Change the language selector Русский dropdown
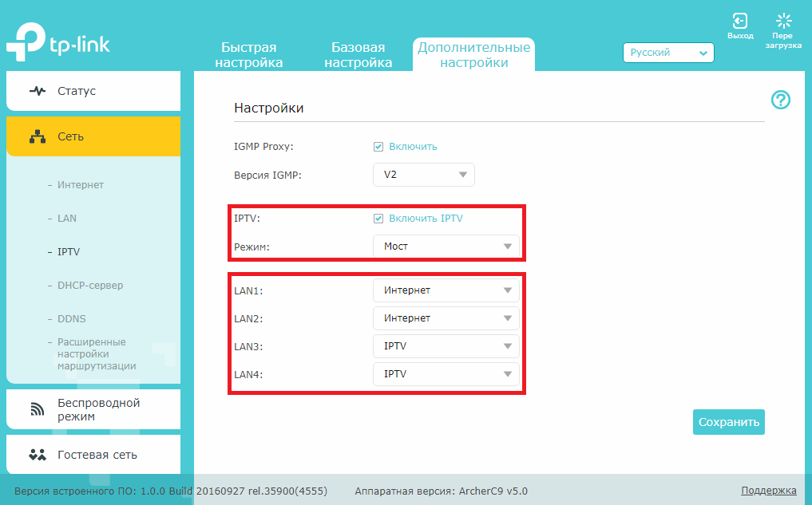 [x=667, y=53]
